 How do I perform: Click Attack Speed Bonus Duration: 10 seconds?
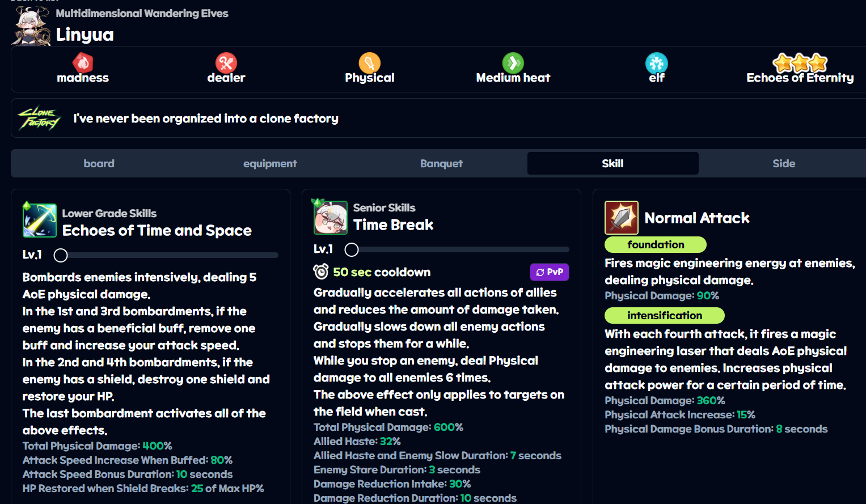click(x=128, y=475)
